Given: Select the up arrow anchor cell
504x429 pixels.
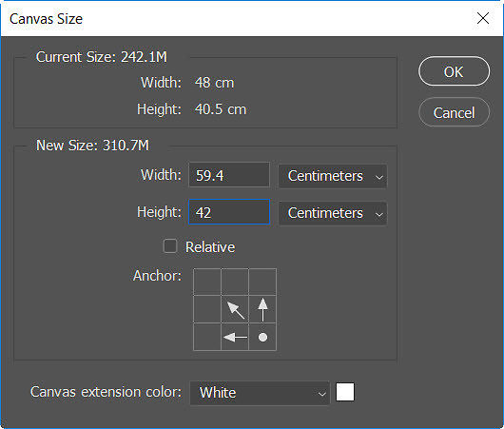Looking at the screenshot, I should click(x=262, y=309).
